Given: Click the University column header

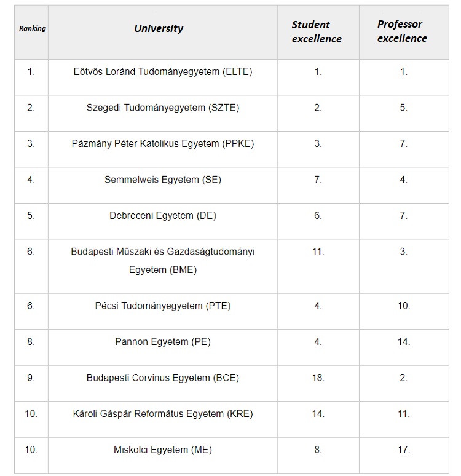Looking at the screenshot, I should (x=159, y=28).
